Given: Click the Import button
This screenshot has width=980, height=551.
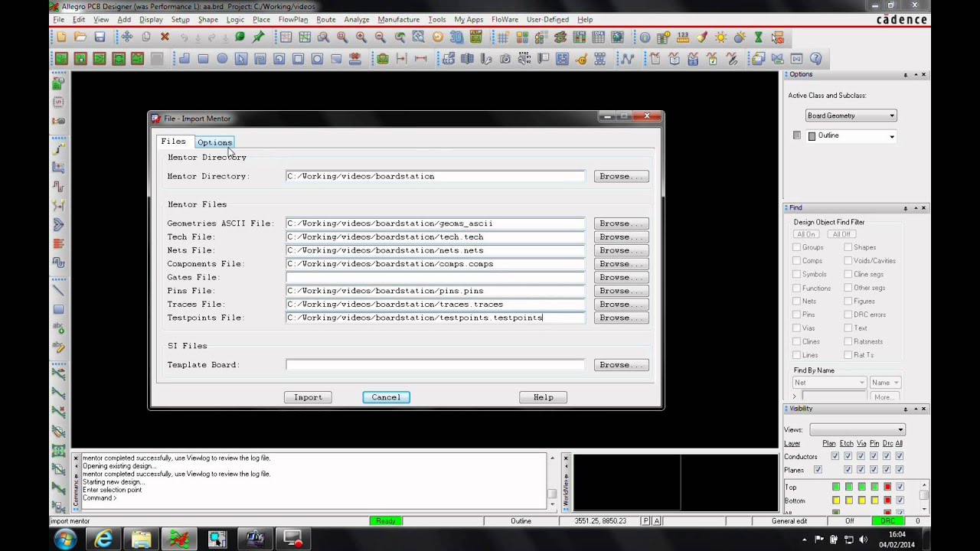Looking at the screenshot, I should (308, 397).
